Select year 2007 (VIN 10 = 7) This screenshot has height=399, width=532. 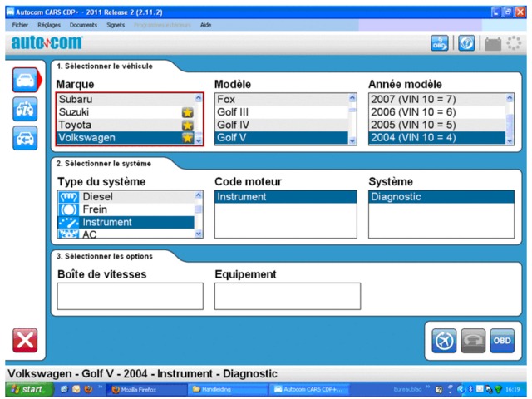437,100
